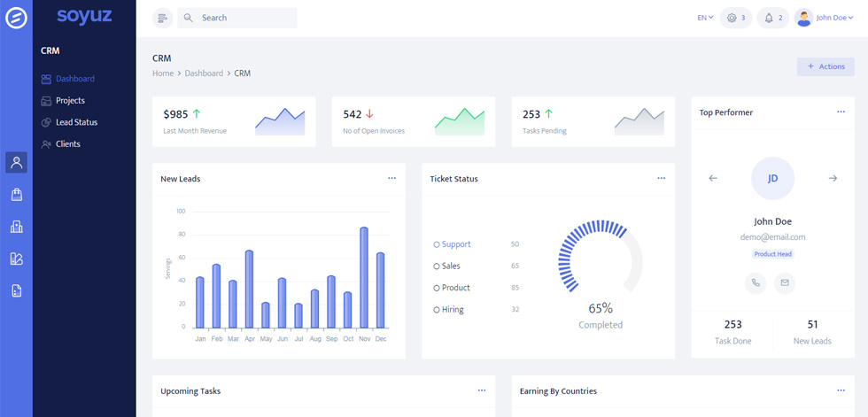Click the Product Head badge
Viewport: 868px width, 417px height.
(x=772, y=254)
